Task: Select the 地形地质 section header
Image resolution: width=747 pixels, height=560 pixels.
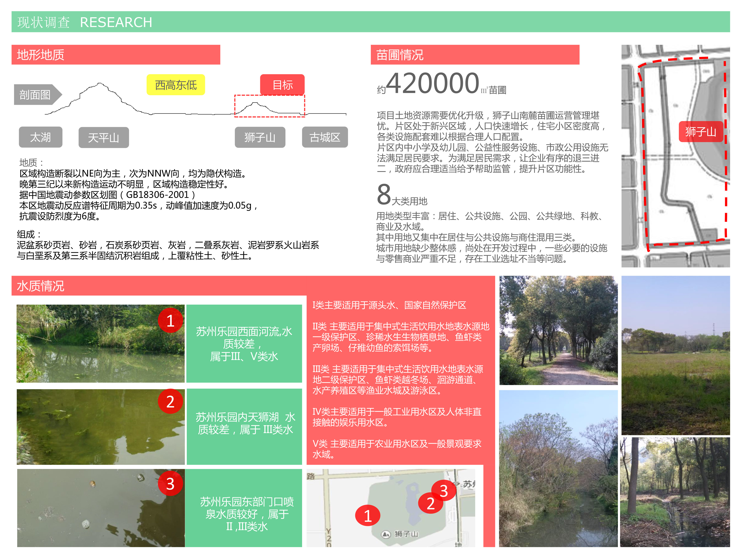Action: pos(116,55)
